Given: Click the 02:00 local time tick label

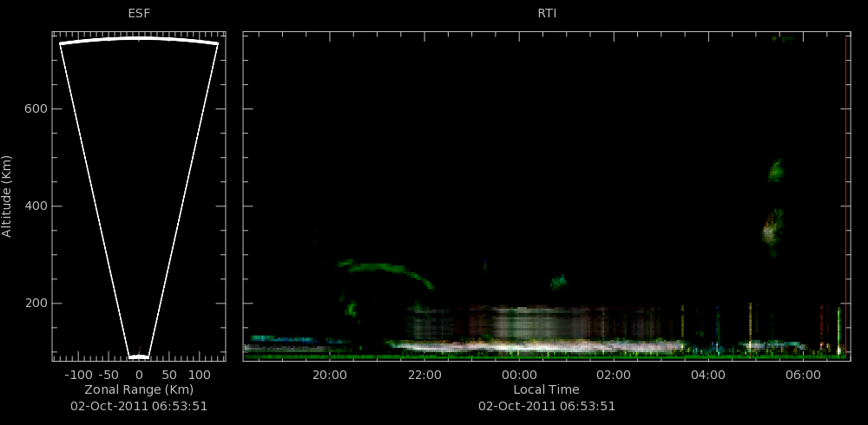Looking at the screenshot, I should pyautogui.click(x=614, y=376).
